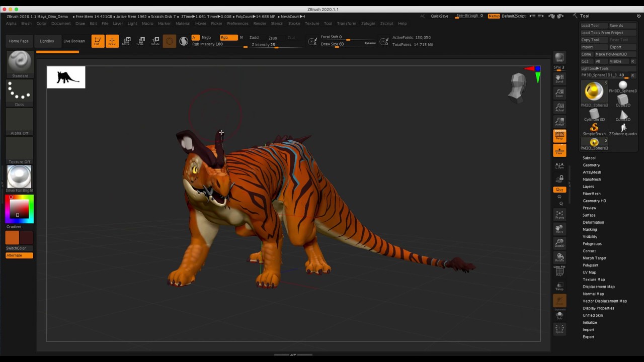Screen dimensions: 644x362
Task: Select the ZSphere quadruped tool
Action: point(623,129)
